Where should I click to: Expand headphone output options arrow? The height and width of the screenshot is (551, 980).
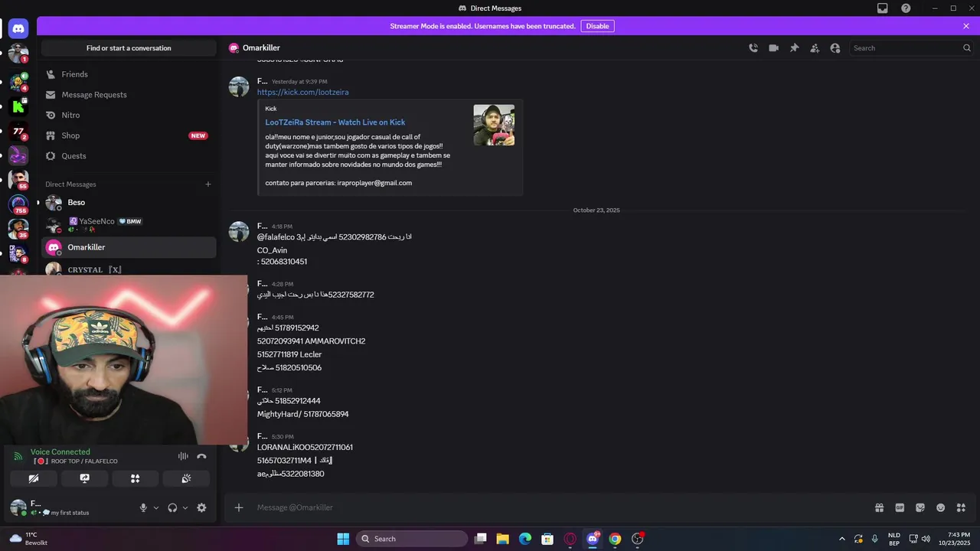click(x=185, y=507)
